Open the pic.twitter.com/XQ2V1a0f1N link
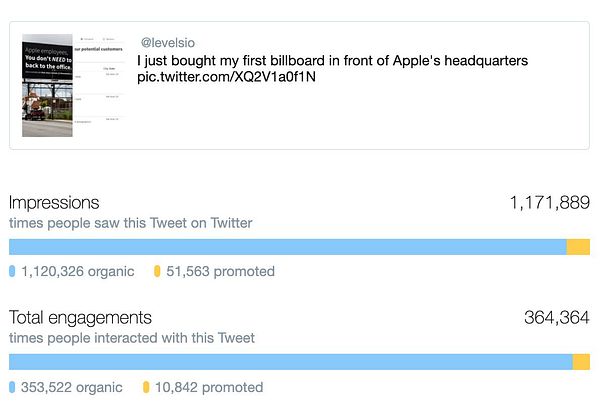Screen dimensions: 600x406 226,78
